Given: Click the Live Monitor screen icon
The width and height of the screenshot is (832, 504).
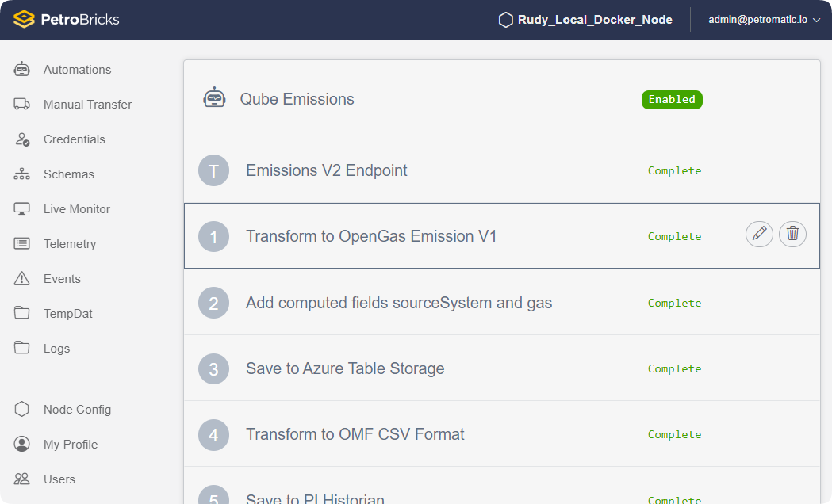Looking at the screenshot, I should pyautogui.click(x=21, y=208).
